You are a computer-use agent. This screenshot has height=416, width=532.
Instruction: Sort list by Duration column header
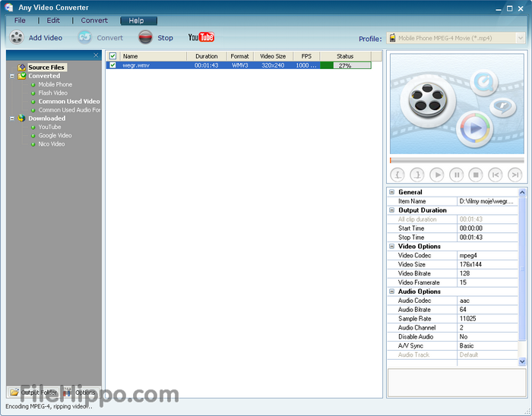[206, 56]
